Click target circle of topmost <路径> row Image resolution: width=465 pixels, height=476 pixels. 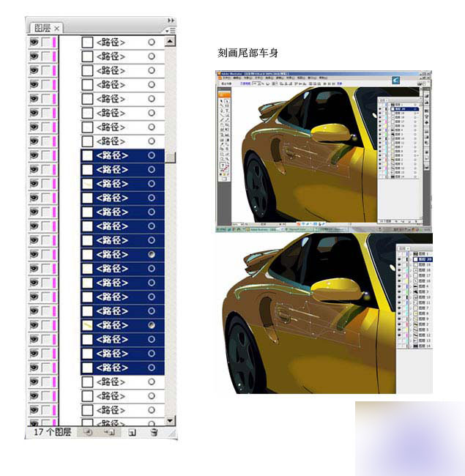152,42
